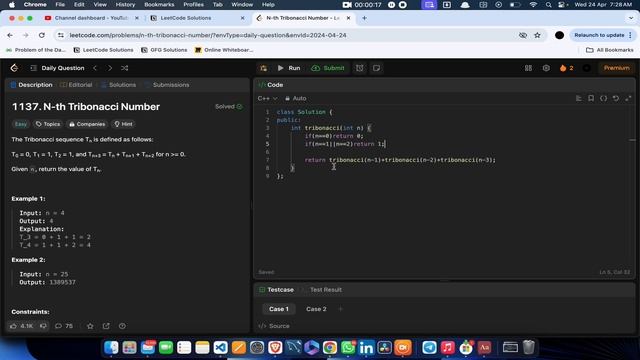Switch to the Testcase tab

[x=276, y=290]
